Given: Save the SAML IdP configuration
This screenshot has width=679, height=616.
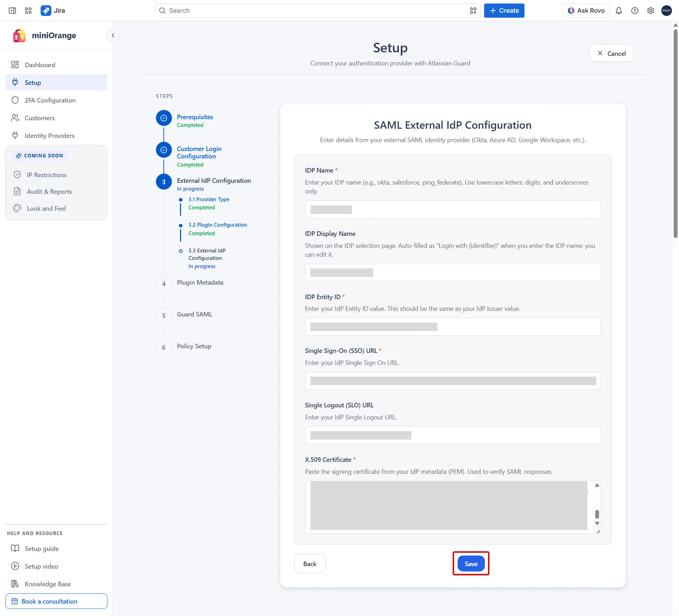Looking at the screenshot, I should click(x=471, y=564).
